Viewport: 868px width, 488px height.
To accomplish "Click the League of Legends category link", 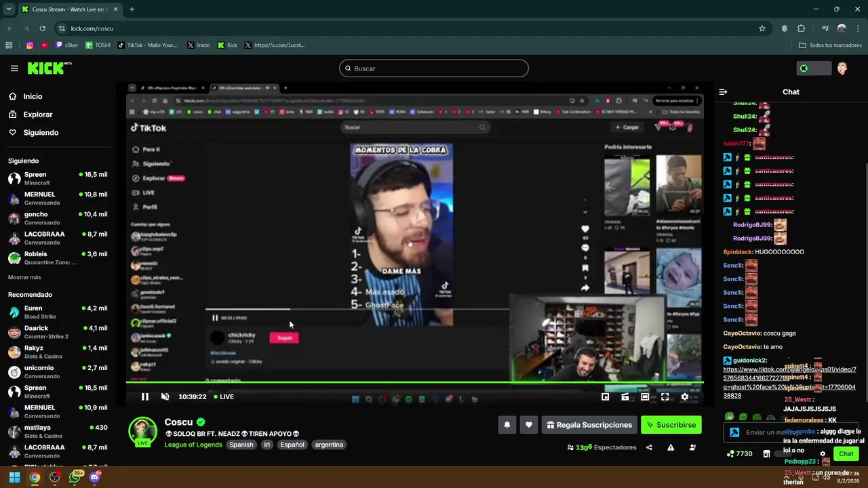I will (x=193, y=445).
